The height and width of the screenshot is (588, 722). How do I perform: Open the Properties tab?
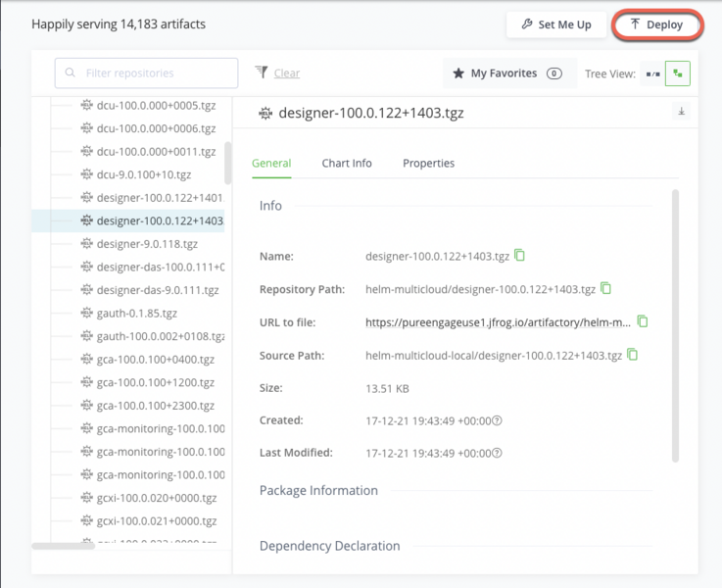tap(429, 163)
